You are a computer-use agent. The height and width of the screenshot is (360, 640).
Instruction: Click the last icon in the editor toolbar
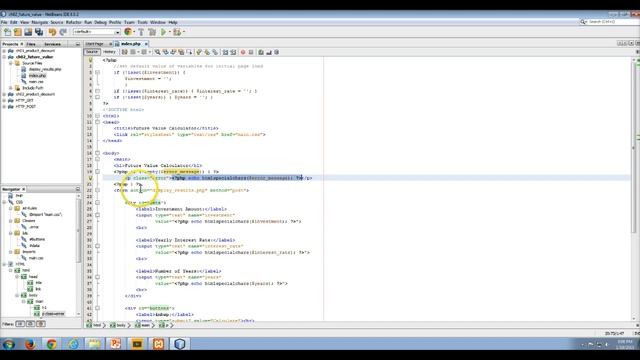[x=276, y=52]
